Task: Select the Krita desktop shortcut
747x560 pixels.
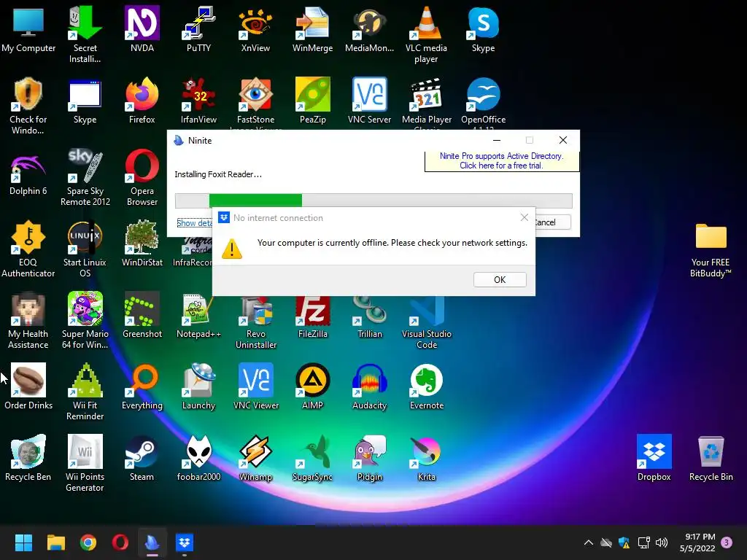Action: coord(426,458)
